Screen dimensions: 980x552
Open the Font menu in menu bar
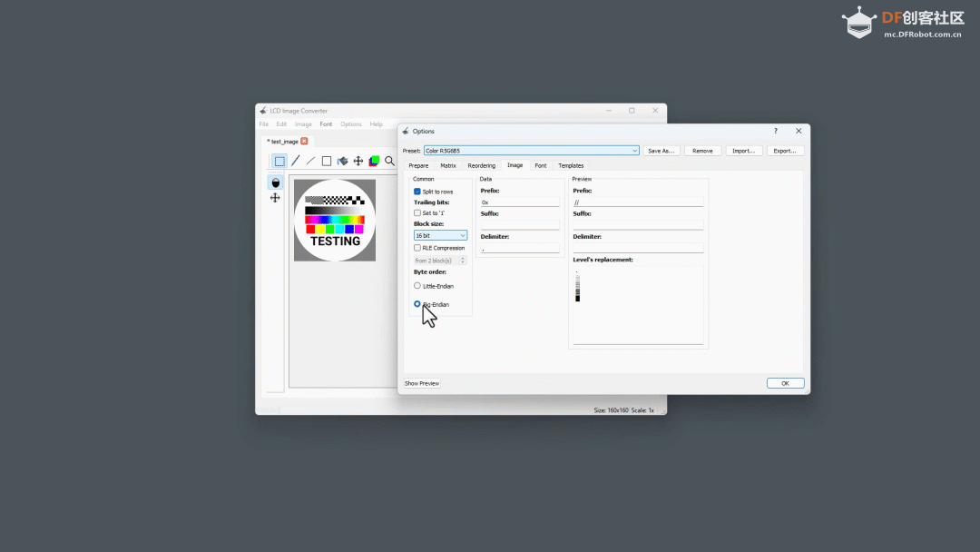pos(326,124)
